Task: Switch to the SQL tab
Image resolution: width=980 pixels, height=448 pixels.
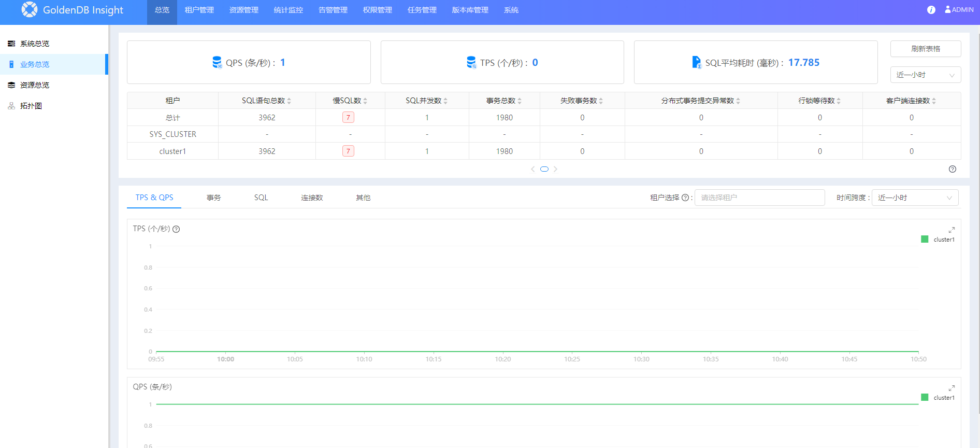Action: (261, 198)
